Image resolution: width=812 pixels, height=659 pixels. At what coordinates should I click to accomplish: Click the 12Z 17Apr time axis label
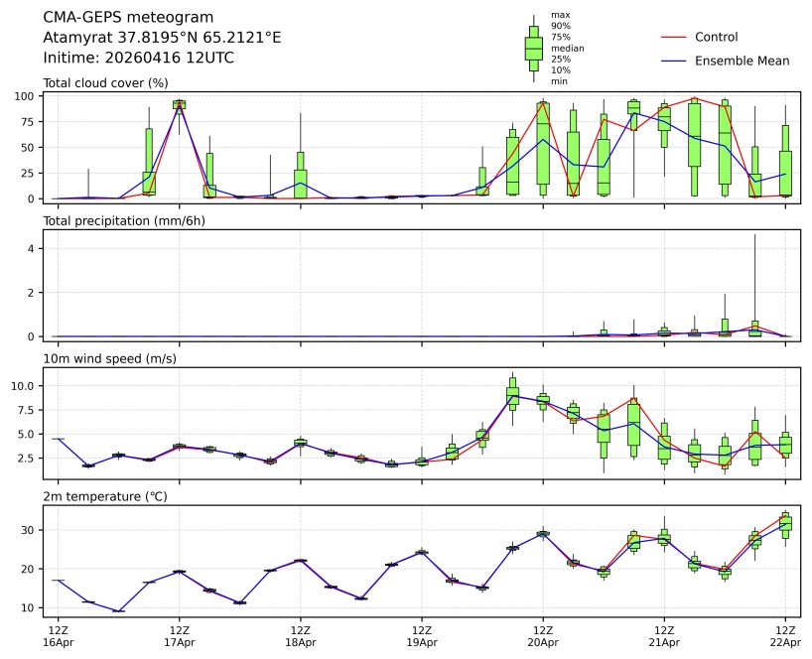click(180, 635)
